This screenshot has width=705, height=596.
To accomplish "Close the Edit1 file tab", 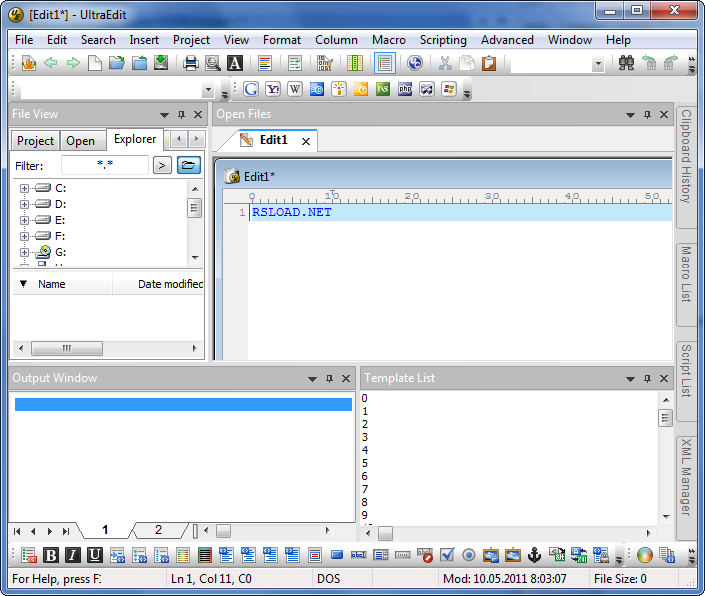I will pyautogui.click(x=306, y=142).
